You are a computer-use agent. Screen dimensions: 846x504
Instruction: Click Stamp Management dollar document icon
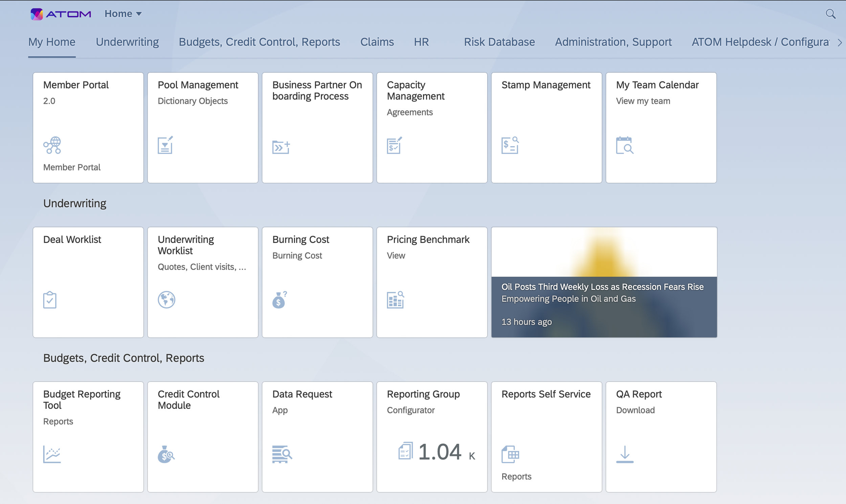(510, 145)
